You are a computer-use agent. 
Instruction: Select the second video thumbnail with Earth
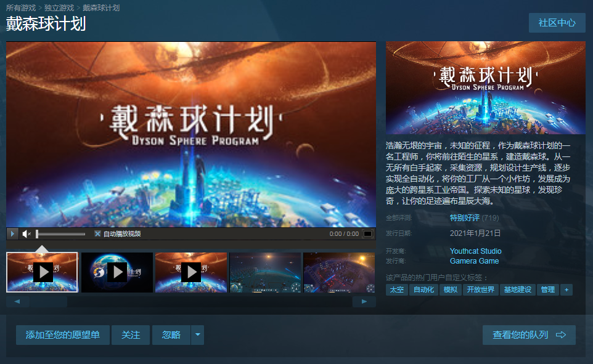[117, 272]
